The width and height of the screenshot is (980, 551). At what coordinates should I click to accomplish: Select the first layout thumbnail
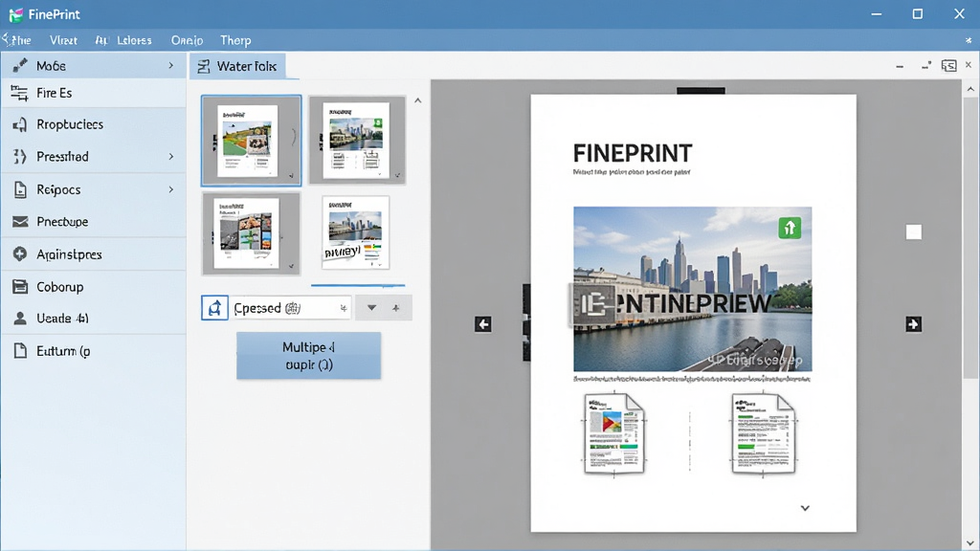[x=252, y=141]
